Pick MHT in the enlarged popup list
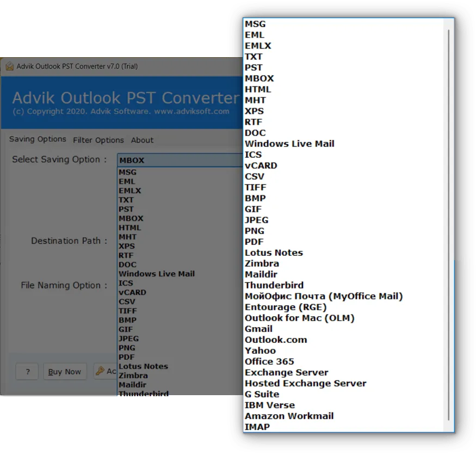 point(255,100)
